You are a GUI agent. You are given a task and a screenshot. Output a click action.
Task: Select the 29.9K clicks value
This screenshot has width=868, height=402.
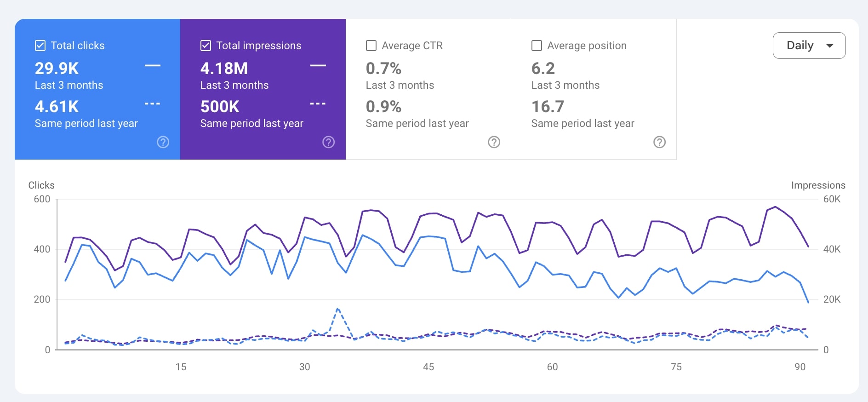coord(57,69)
